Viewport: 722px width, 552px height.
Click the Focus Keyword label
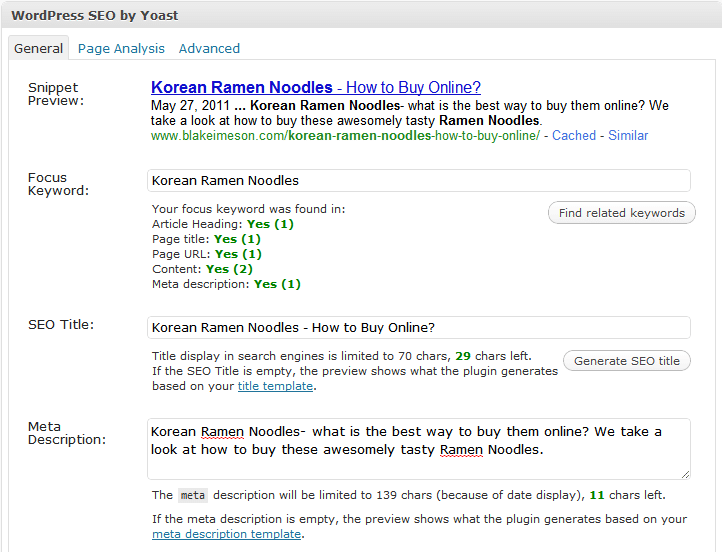[x=58, y=184]
